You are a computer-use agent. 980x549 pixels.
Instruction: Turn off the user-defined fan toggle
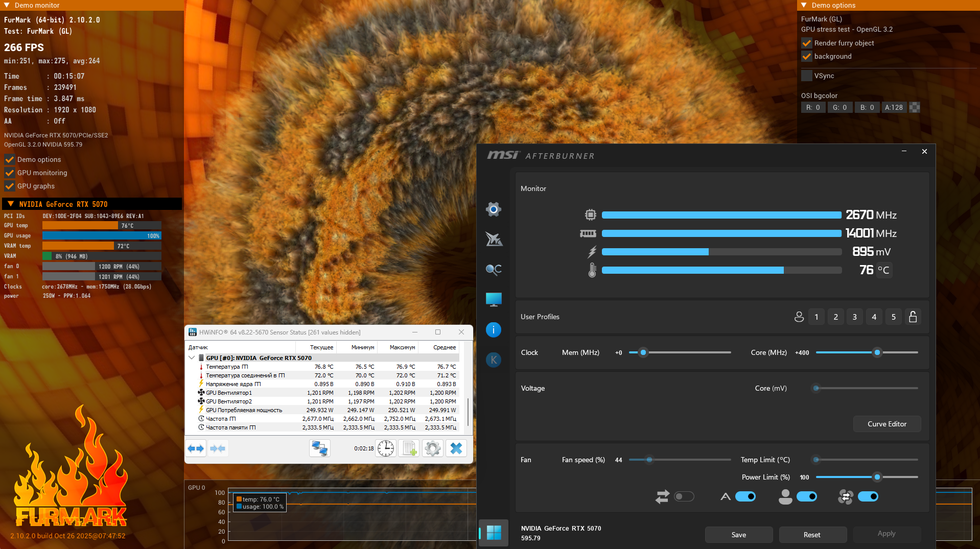807,496
